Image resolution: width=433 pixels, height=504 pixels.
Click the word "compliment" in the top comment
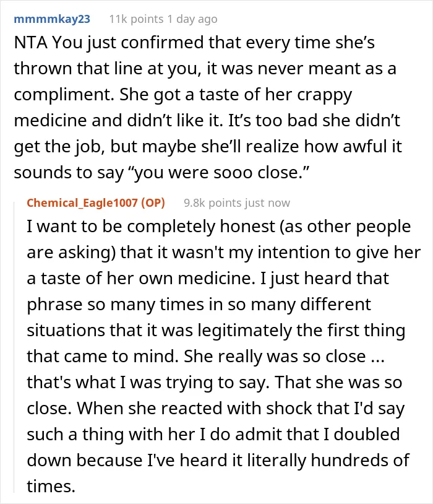click(x=64, y=95)
